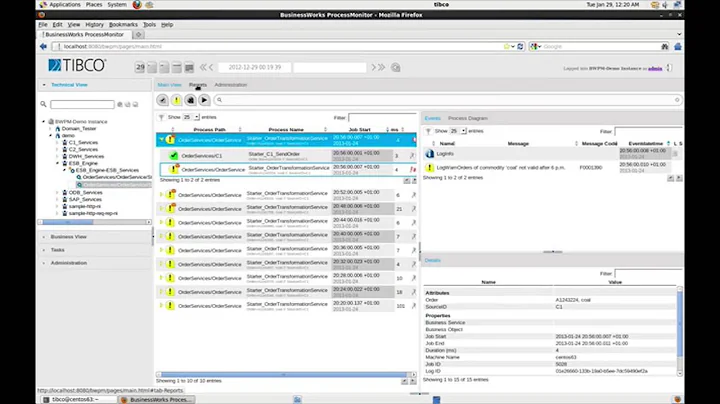Click the action icon at end of 20:48:00.006 row
720x404 pixels.
coord(413,209)
